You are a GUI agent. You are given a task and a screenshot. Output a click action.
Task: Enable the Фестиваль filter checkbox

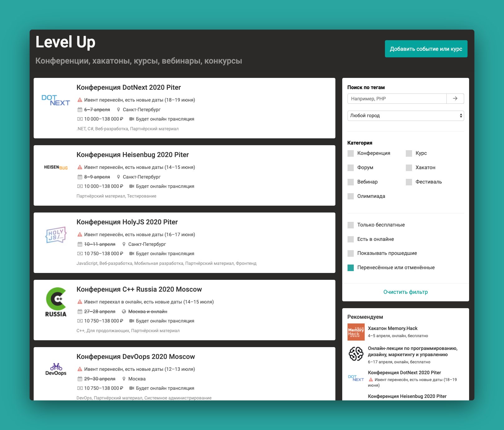(409, 182)
